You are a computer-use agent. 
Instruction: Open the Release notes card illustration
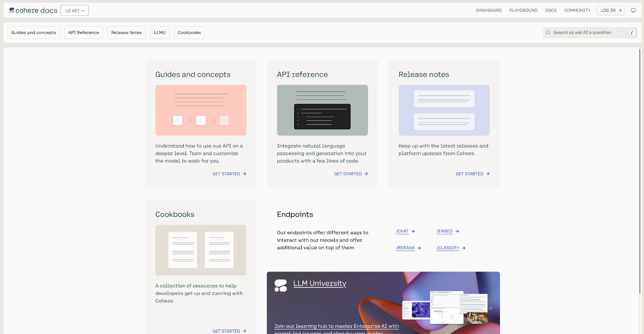point(444,110)
